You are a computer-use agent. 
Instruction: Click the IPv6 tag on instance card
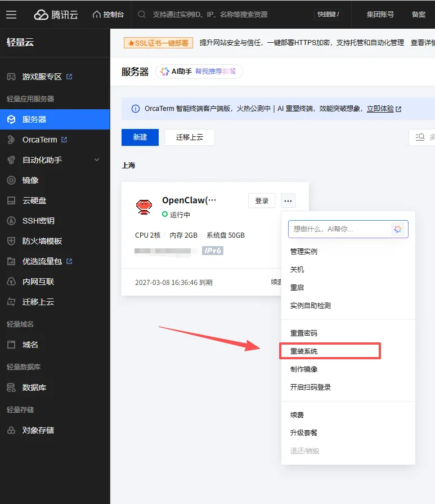212,251
